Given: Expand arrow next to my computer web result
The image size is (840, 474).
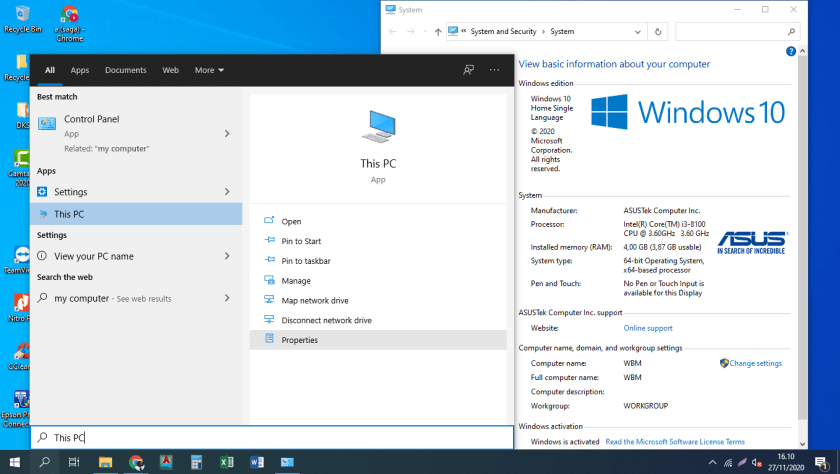Looking at the screenshot, I should pos(227,298).
